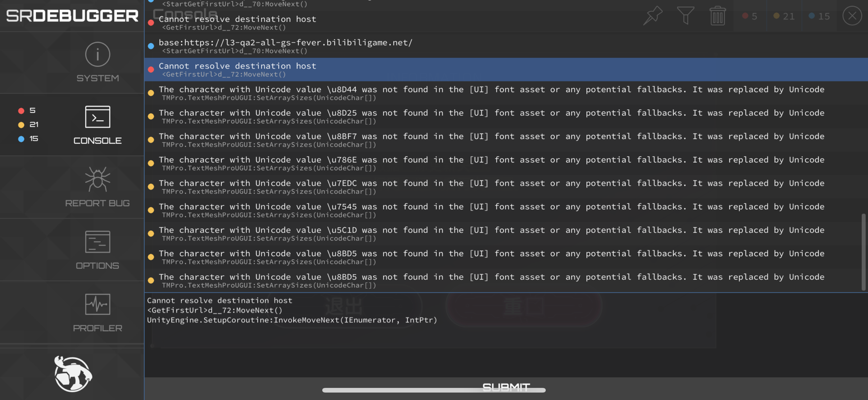Click the Console terminal icon

click(97, 117)
